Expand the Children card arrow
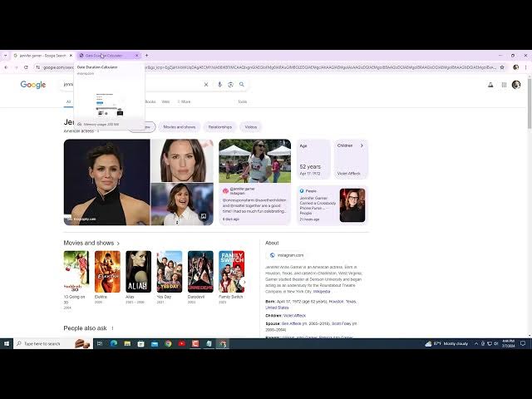The image size is (532, 399). [x=362, y=145]
